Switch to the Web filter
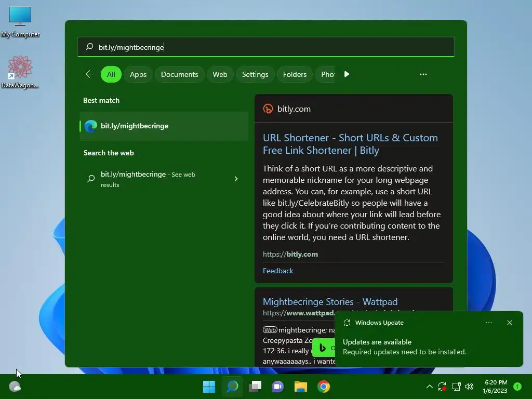Viewport: 532px width, 399px height. 220,74
